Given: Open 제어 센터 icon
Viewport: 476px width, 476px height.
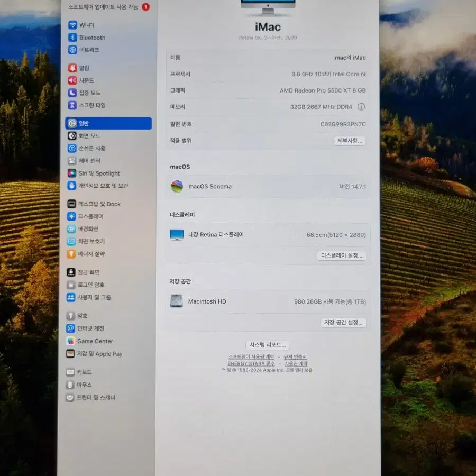Looking at the screenshot, I should [x=72, y=161].
